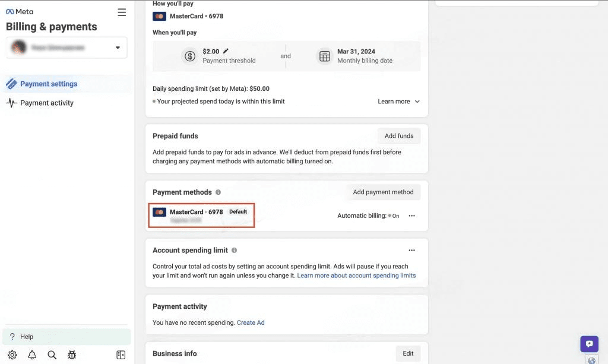Open the purple chat support button
Screen dimensions: 608x364
click(x=590, y=344)
